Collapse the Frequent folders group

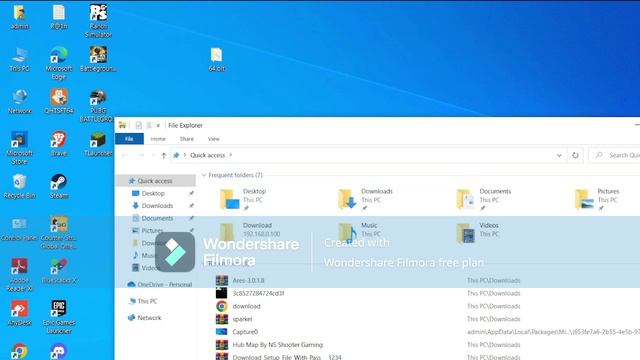point(204,175)
